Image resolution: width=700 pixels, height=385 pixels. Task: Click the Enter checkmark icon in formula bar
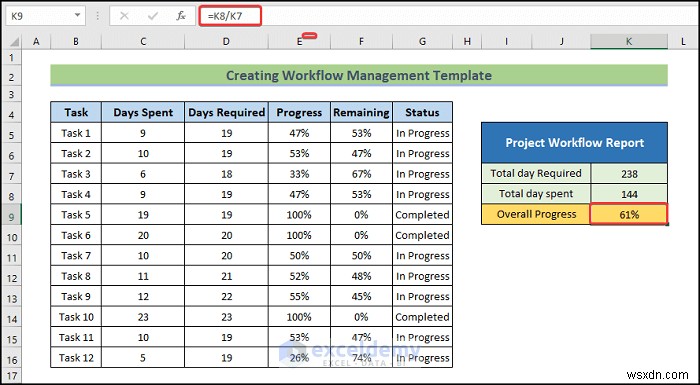pos(153,16)
